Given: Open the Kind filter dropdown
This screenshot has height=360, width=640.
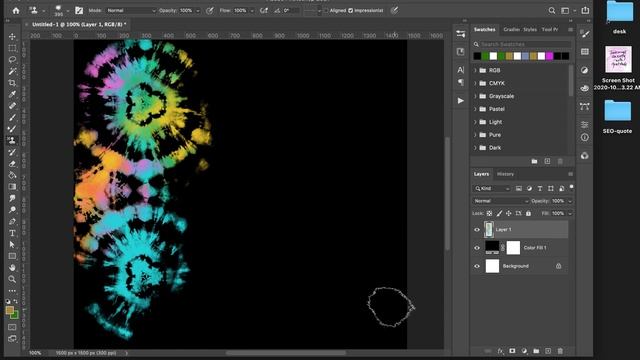Looking at the screenshot, I should click(492, 189).
